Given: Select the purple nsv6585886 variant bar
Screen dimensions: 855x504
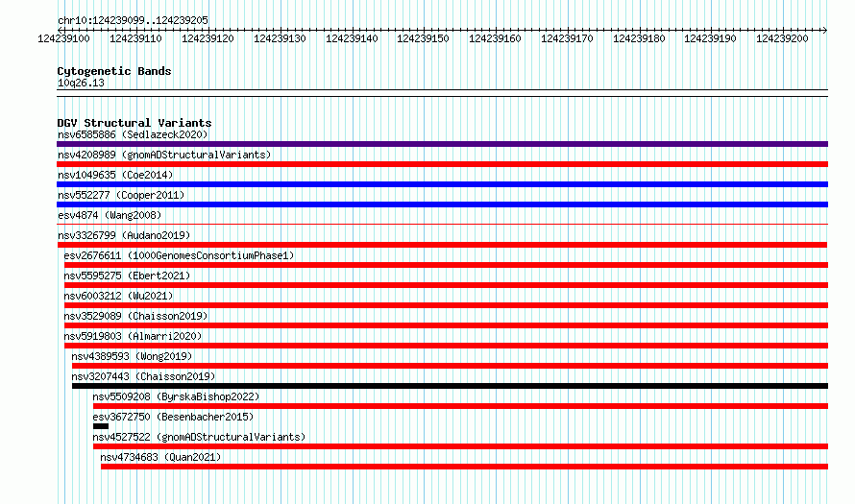Looking at the screenshot, I should (442, 144).
